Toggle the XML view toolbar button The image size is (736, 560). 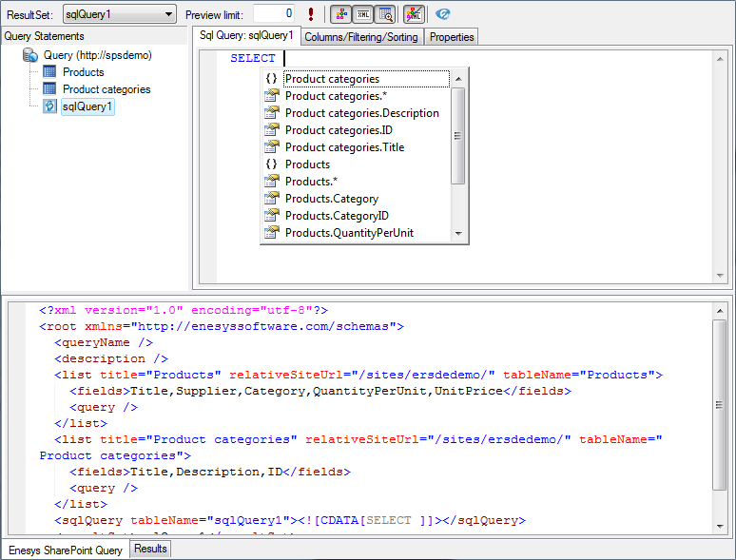362,14
